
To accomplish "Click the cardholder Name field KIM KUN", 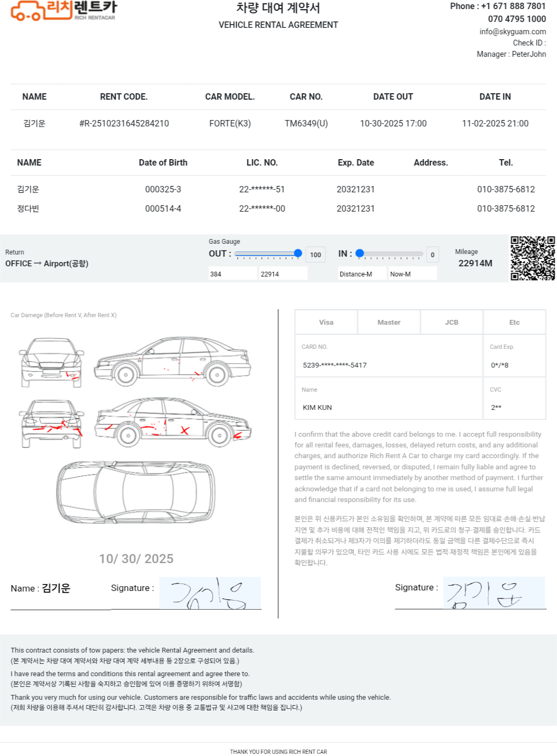I will (x=388, y=407).
